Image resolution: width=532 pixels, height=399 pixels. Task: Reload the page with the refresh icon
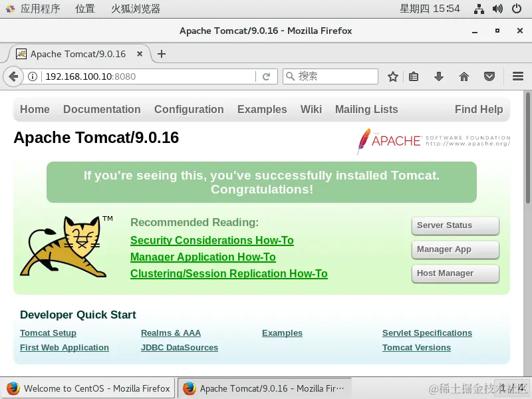pos(267,76)
